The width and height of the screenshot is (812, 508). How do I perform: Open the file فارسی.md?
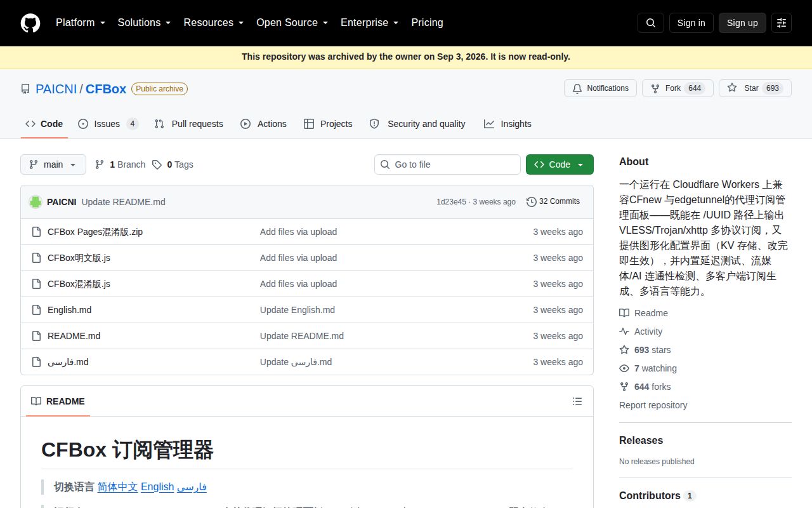pyautogui.click(x=68, y=362)
